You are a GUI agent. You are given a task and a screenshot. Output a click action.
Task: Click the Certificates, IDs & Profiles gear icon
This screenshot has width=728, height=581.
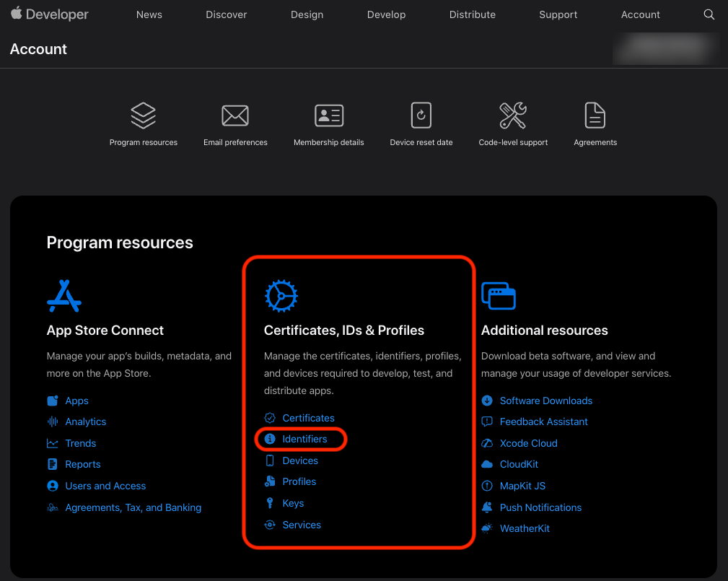coord(281,295)
